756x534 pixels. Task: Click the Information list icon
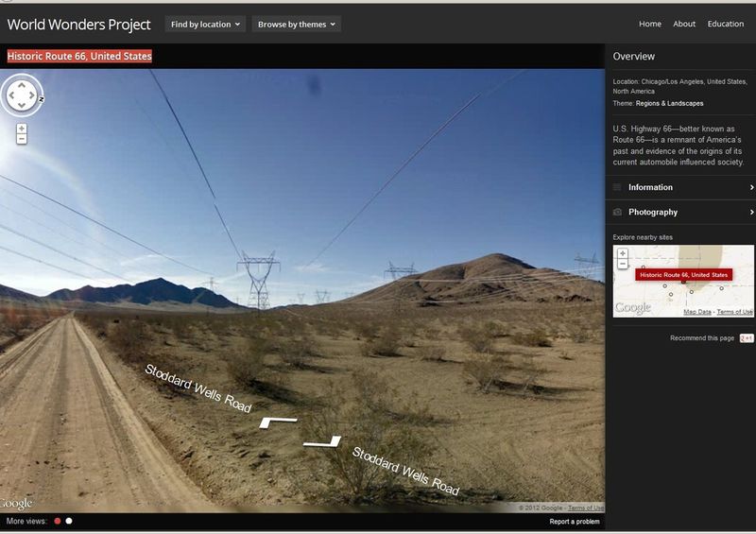(x=617, y=187)
